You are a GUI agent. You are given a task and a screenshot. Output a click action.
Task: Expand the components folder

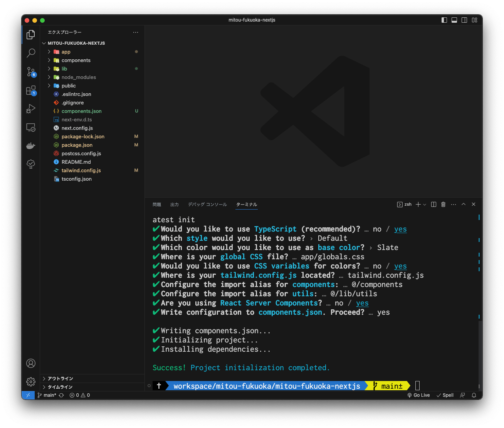[92, 60]
